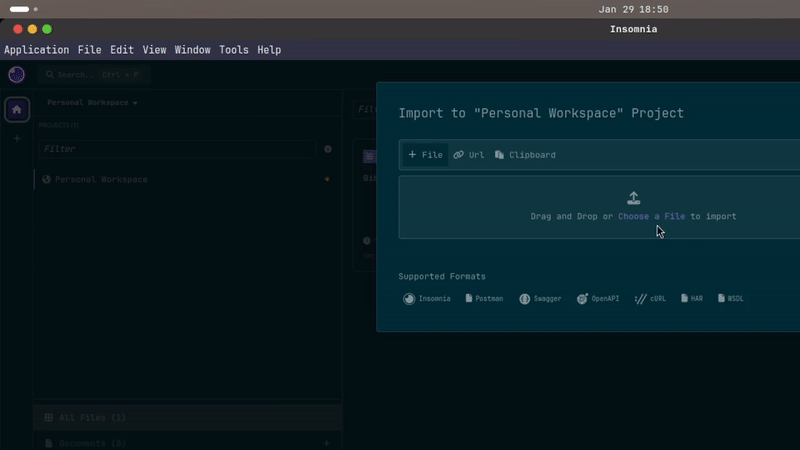Screen dimensions: 800x450
Task: Open the Personal Workspace dropdown
Action: (92, 103)
